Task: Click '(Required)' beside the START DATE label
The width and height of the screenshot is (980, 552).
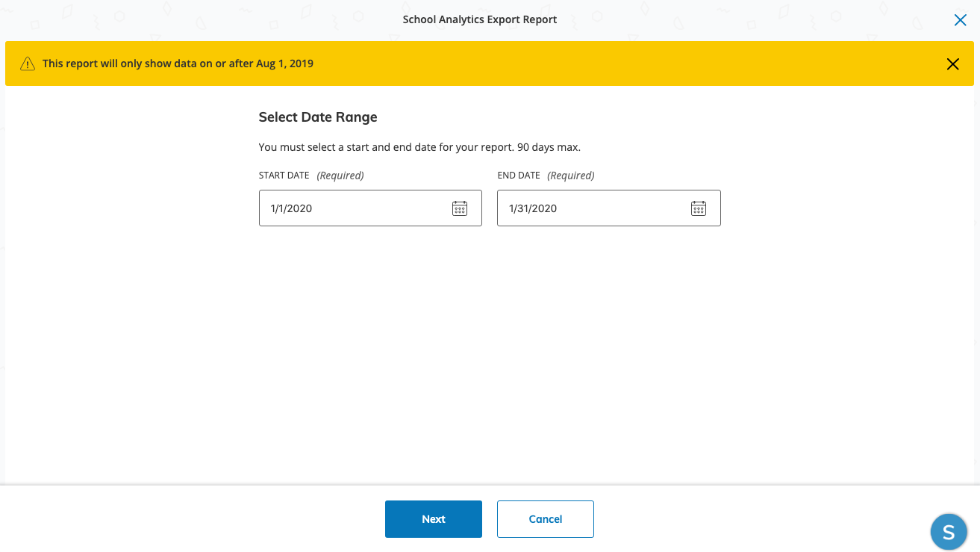Action: pyautogui.click(x=340, y=176)
